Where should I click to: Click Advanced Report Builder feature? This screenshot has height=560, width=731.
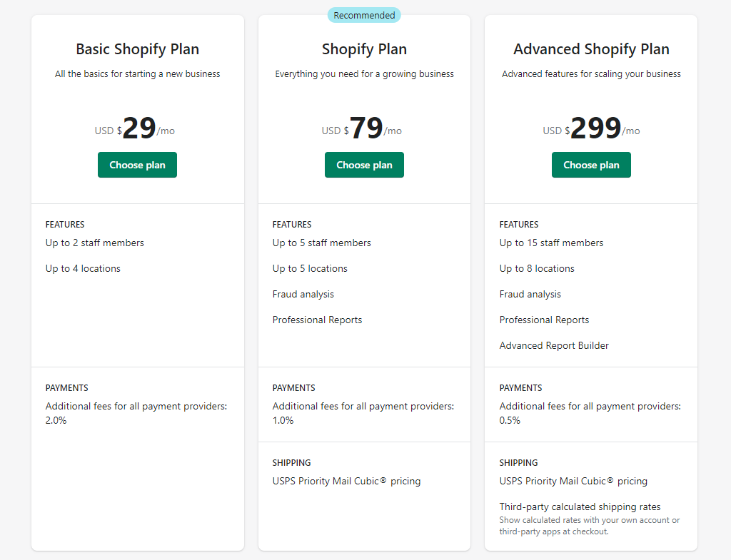553,345
